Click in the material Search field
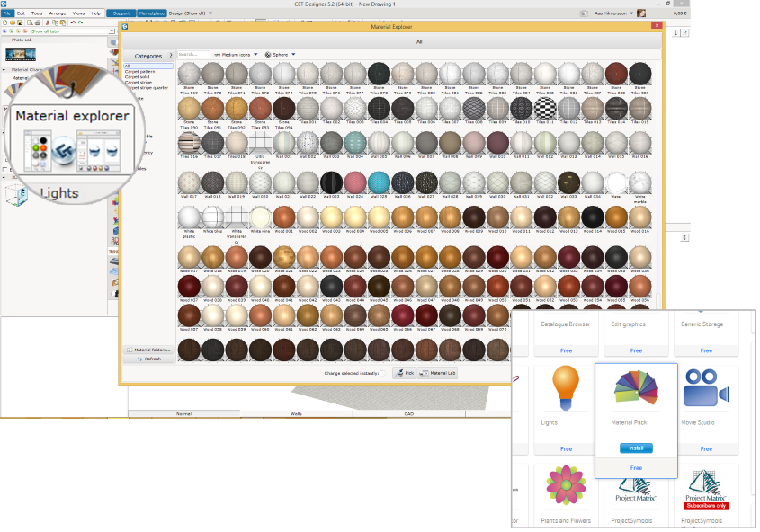Viewport: 760px width, 532px height. 193,55
